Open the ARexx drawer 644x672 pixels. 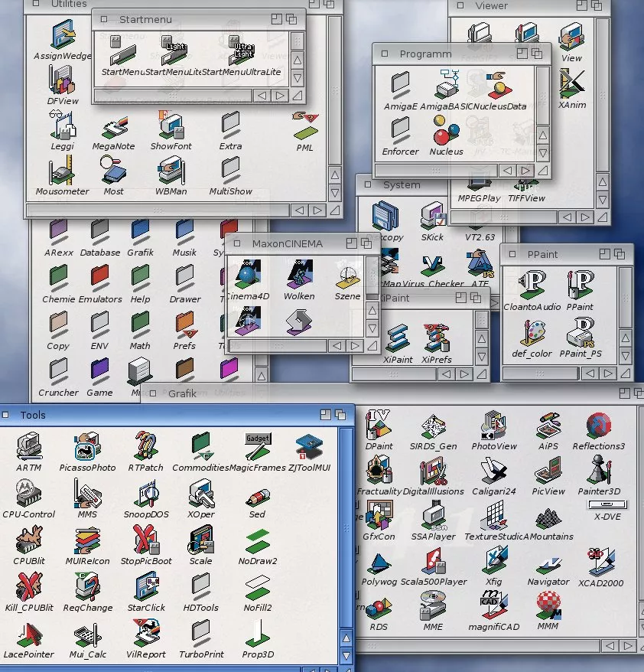tap(59, 233)
